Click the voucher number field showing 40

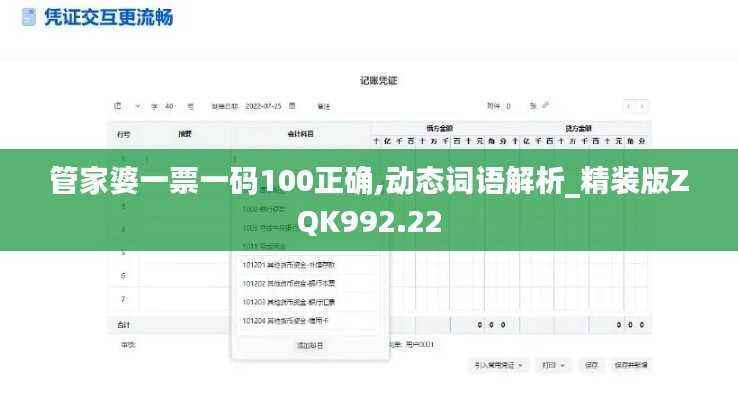click(170, 105)
